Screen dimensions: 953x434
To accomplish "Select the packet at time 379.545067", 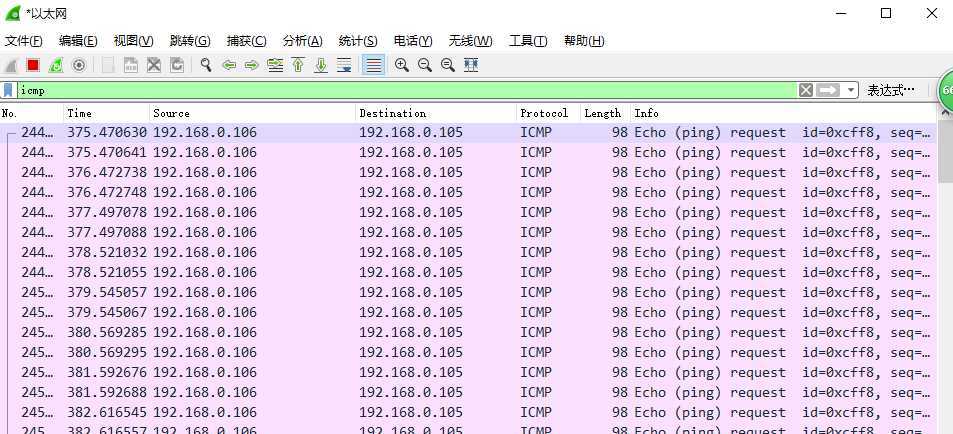I will tap(468, 313).
